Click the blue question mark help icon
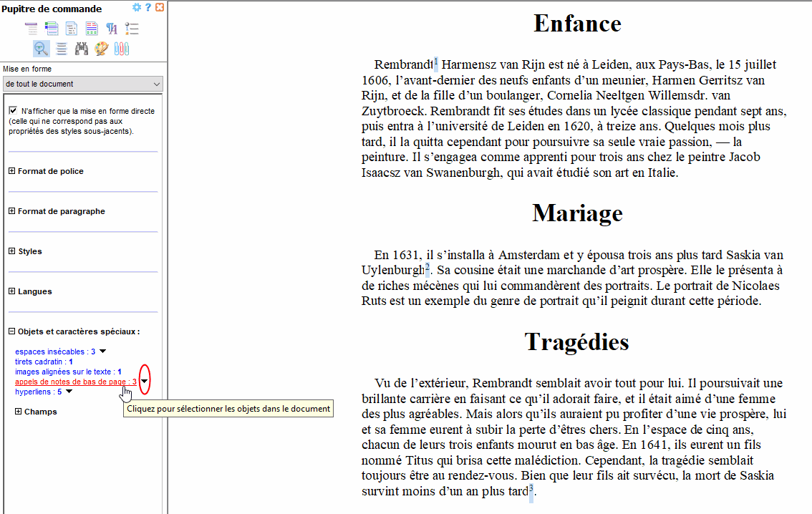 pyautogui.click(x=148, y=7)
